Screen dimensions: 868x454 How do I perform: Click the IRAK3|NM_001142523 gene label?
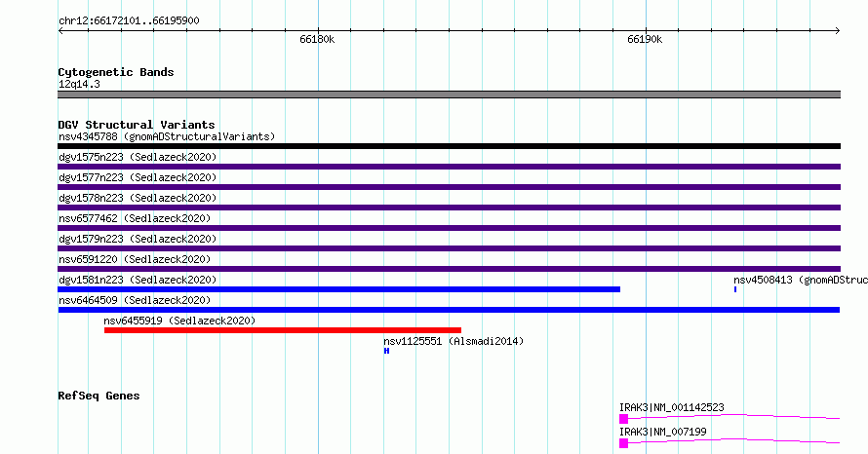pos(672,407)
